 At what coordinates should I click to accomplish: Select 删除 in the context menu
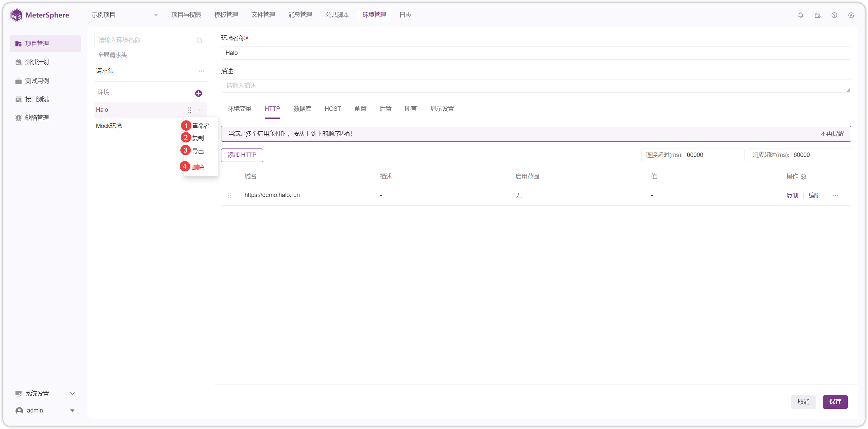click(x=198, y=167)
